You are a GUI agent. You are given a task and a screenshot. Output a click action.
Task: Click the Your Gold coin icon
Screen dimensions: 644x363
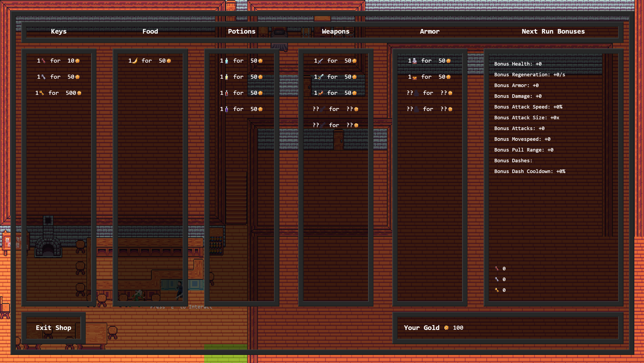pyautogui.click(x=446, y=328)
